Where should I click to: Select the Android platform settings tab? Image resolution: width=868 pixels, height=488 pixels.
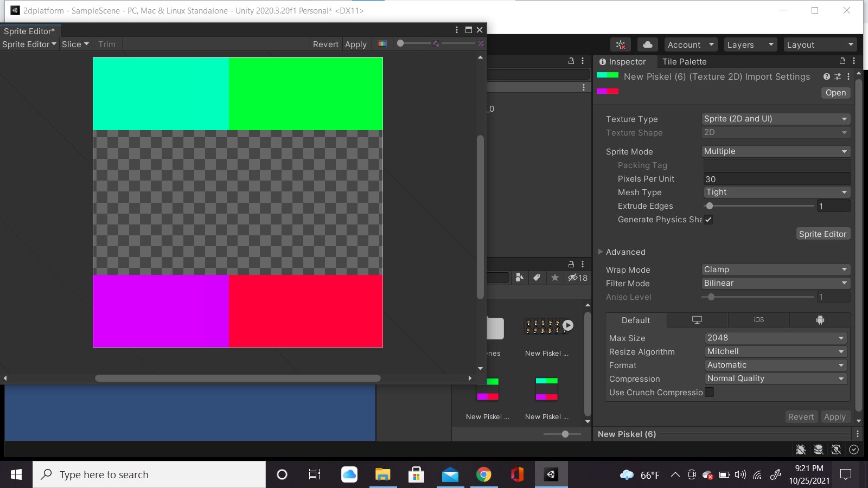pos(820,320)
